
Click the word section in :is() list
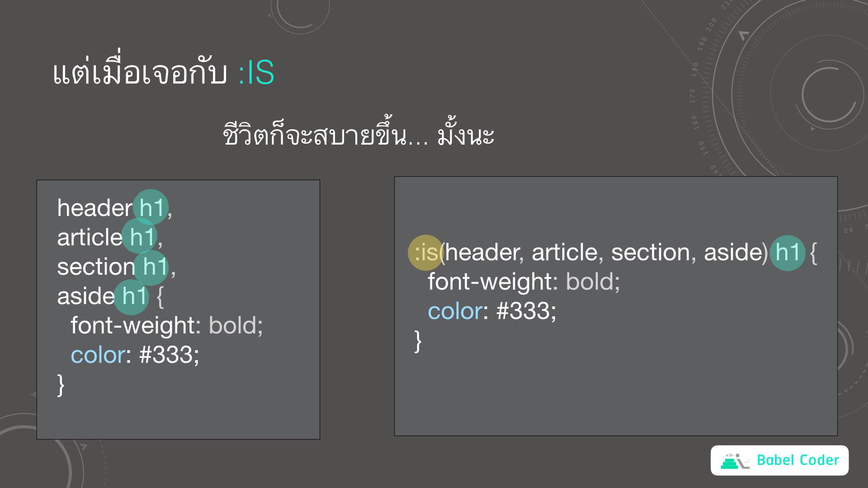pyautogui.click(x=650, y=253)
